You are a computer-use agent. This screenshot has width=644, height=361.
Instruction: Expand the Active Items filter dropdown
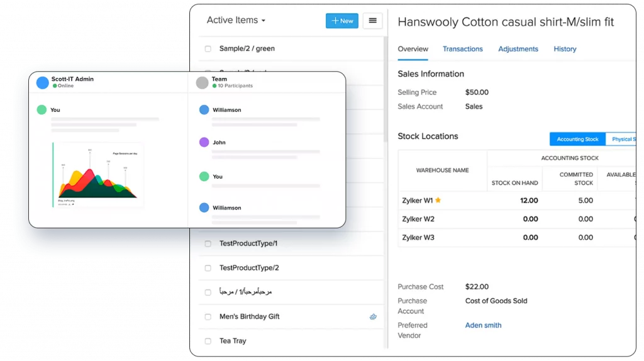236,20
